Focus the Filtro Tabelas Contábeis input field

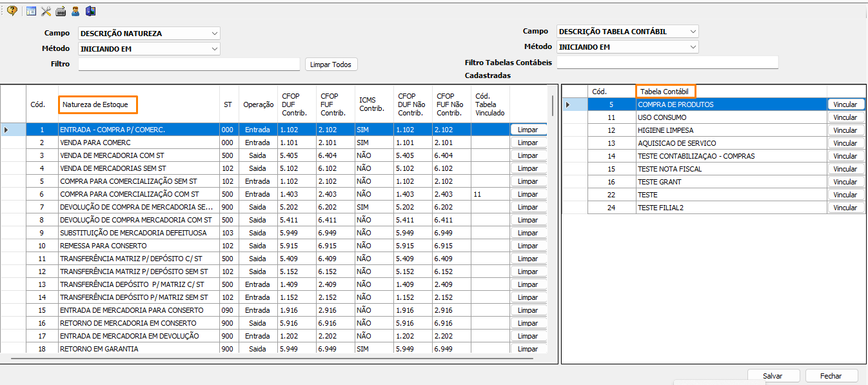[667, 63]
